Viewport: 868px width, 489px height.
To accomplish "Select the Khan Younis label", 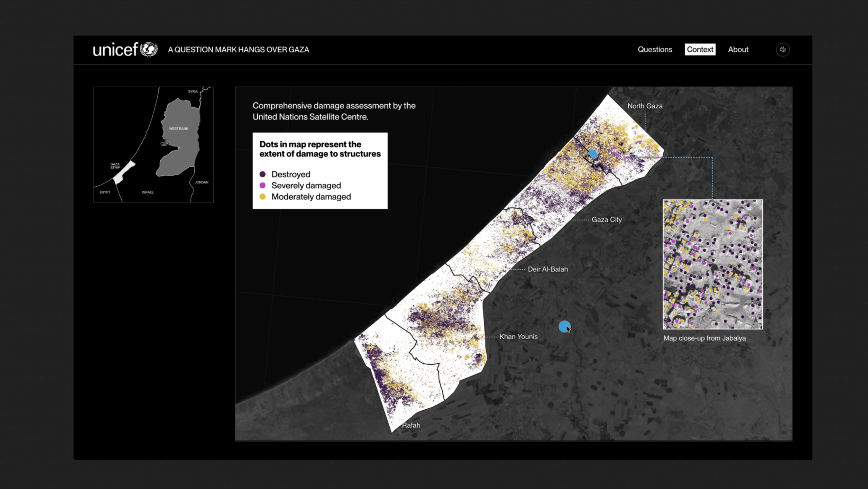I will pyautogui.click(x=518, y=337).
